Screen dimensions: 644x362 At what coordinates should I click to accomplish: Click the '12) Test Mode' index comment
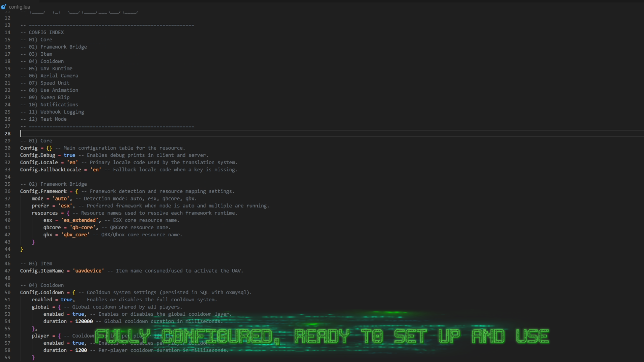click(x=48, y=119)
